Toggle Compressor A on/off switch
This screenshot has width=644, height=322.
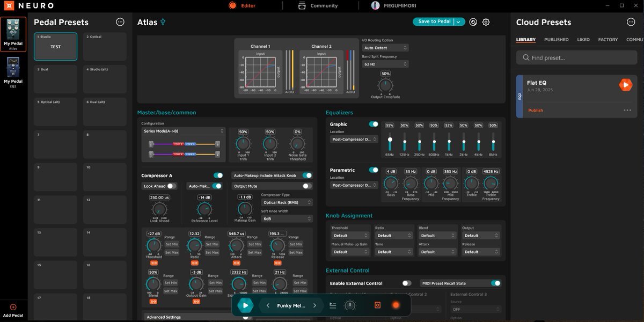point(218,175)
